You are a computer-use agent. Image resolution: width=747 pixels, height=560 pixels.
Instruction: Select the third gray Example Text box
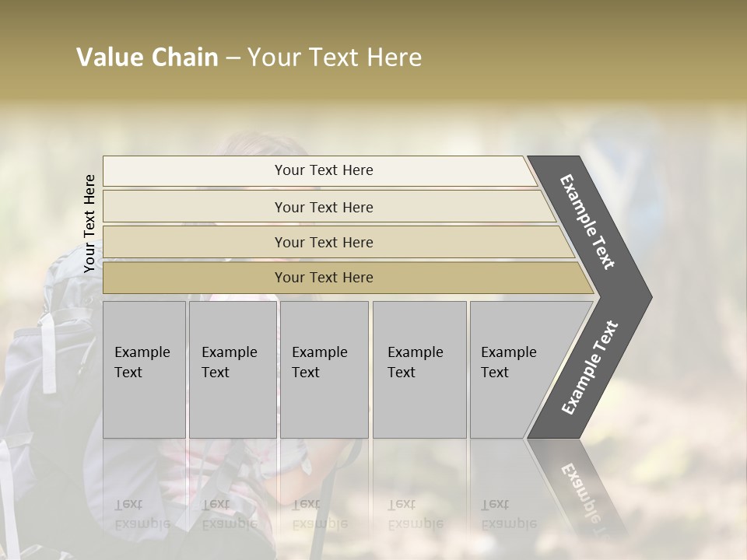click(324, 369)
